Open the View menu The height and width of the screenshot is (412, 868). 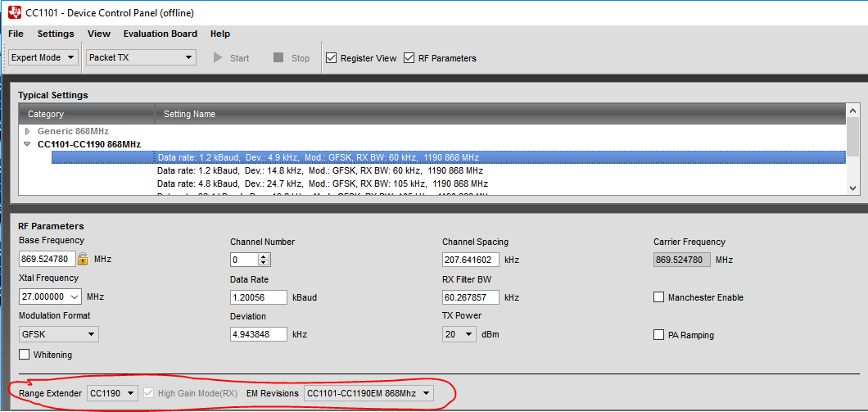pos(99,34)
